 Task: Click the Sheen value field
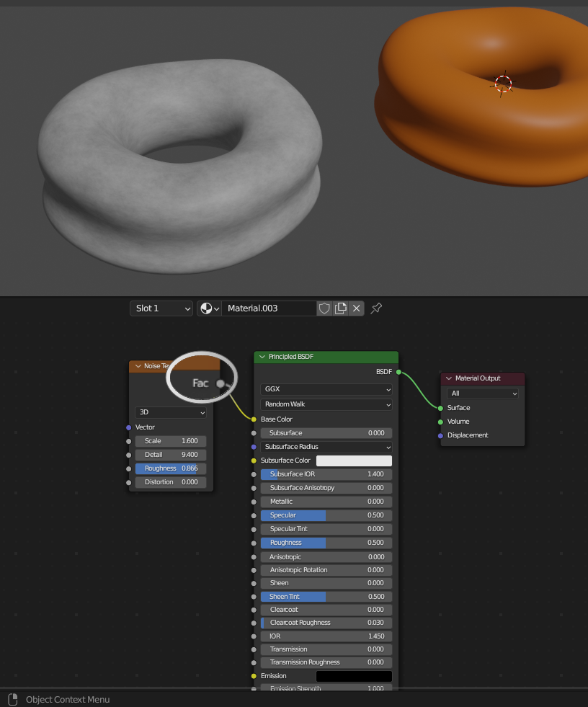pos(326,583)
